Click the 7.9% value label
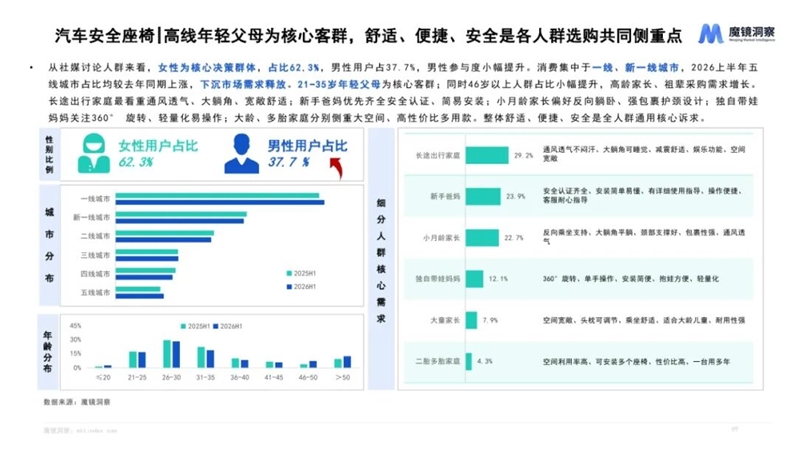The width and height of the screenshot is (799, 450). point(490,320)
